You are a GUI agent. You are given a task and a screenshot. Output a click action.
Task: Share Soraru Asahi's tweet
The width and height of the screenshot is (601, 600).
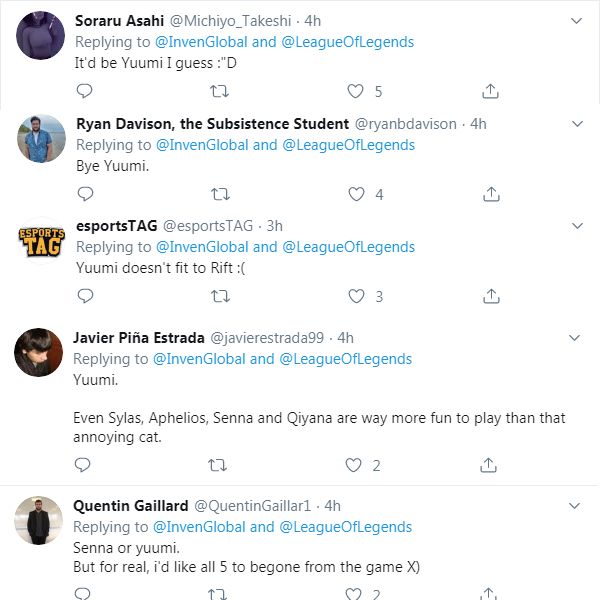click(490, 91)
